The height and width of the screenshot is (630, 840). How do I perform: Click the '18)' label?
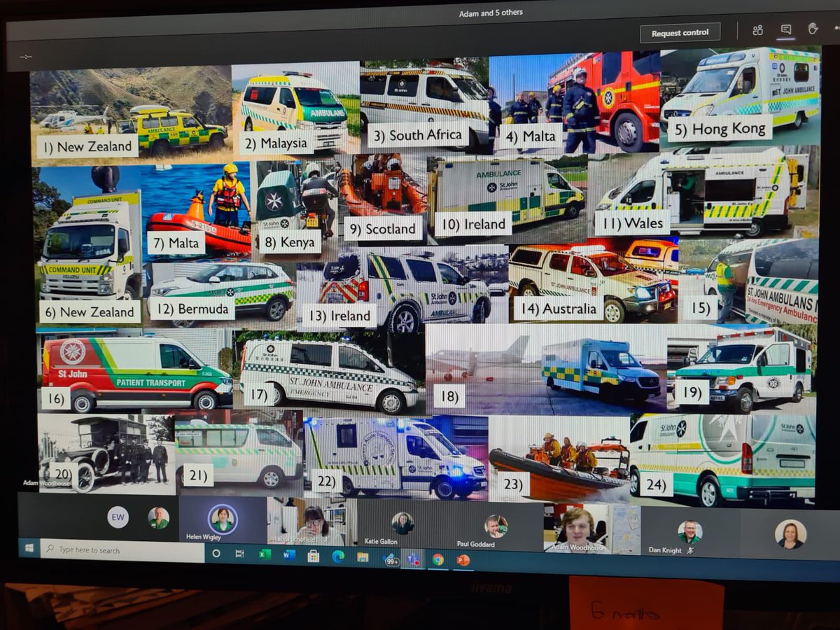[449, 397]
